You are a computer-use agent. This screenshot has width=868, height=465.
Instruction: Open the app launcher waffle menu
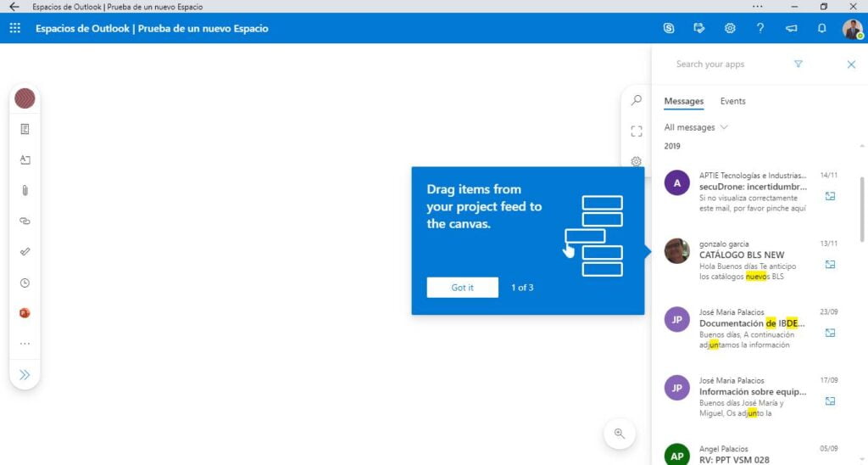point(15,28)
